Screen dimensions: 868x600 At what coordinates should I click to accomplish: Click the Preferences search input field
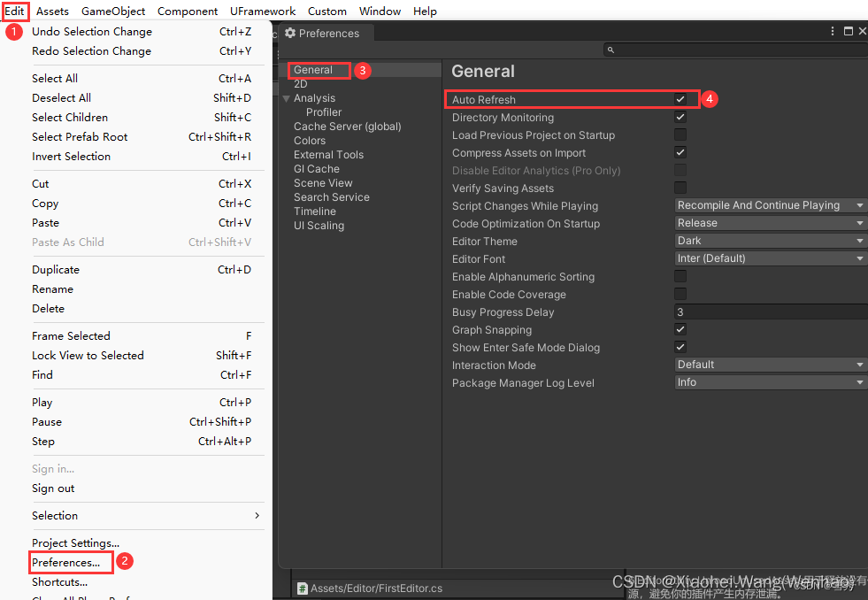coord(735,50)
